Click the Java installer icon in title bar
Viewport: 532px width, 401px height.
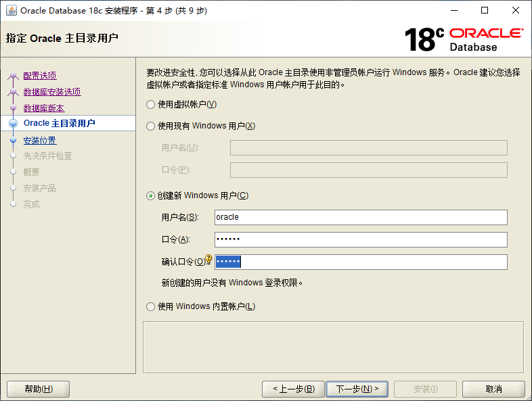coord(12,11)
